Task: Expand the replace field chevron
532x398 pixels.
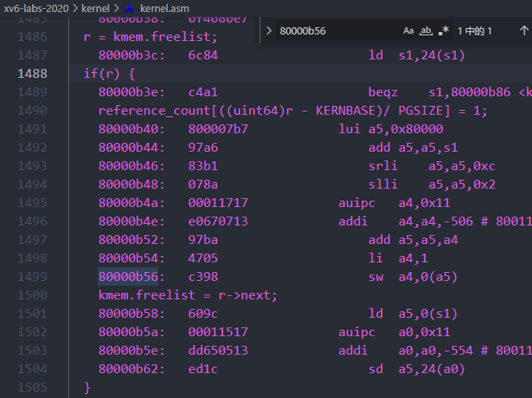Action: point(269,30)
